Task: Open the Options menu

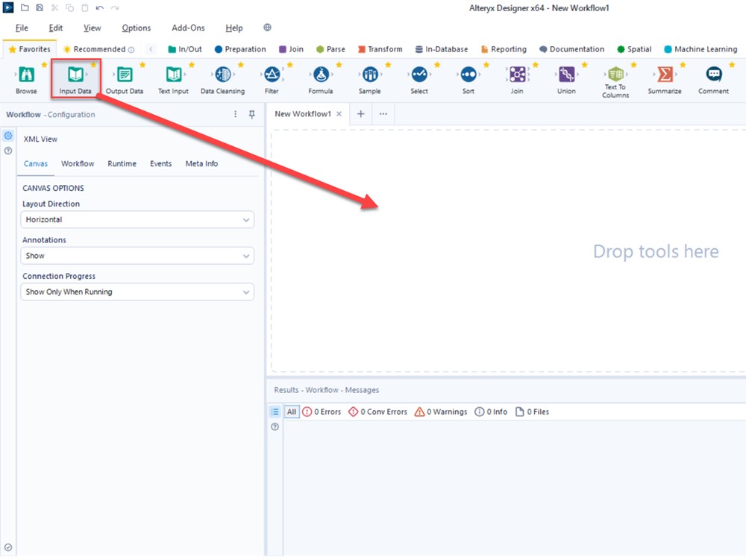Action: tap(136, 28)
